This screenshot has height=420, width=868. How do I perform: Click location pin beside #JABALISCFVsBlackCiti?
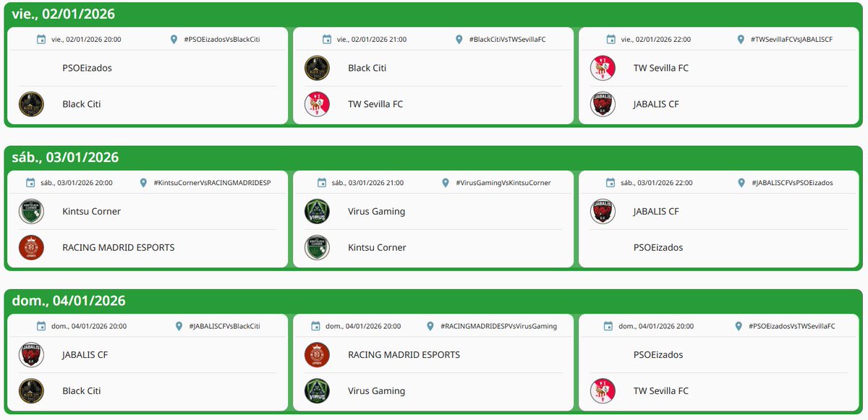tap(179, 326)
